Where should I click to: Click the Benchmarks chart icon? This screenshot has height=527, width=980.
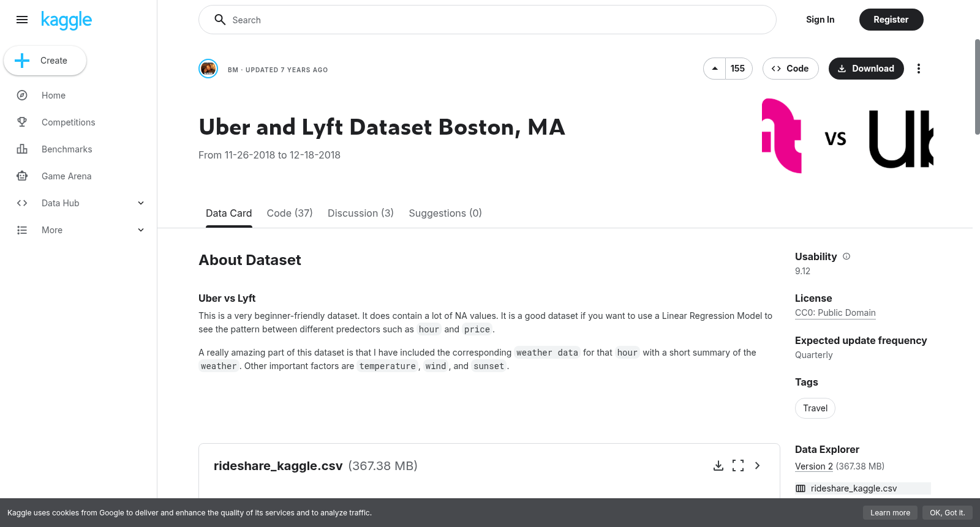point(22,149)
